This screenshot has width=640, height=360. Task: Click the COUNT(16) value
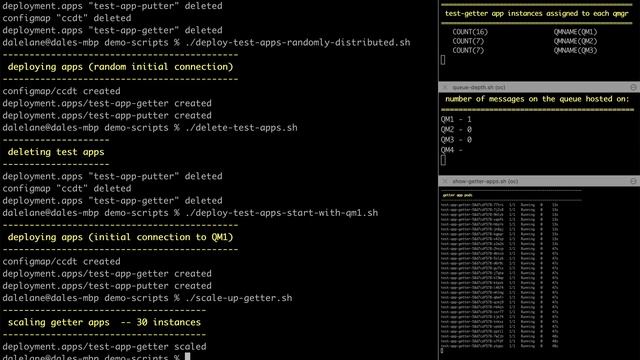[470, 32]
